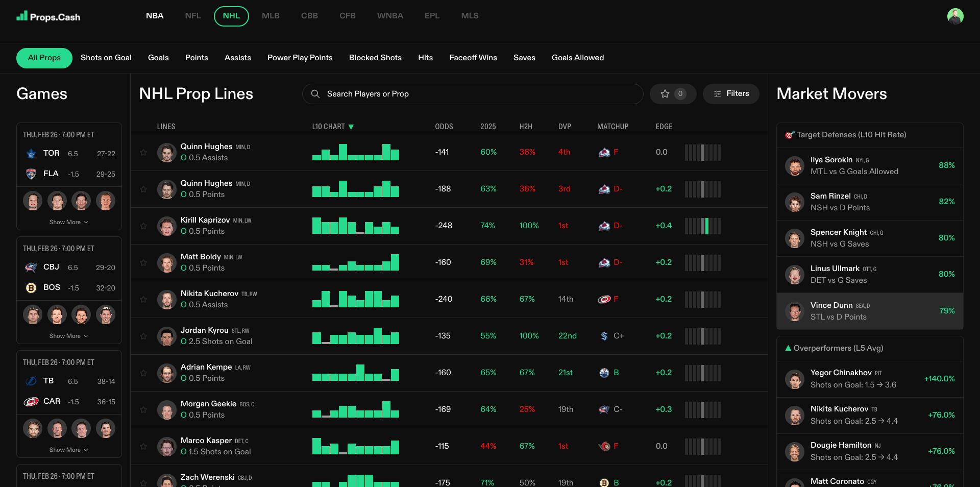Viewport: 980px width, 487px height.
Task: Star the Marco Kasper Shots on Goal prop
Action: pos(143,446)
